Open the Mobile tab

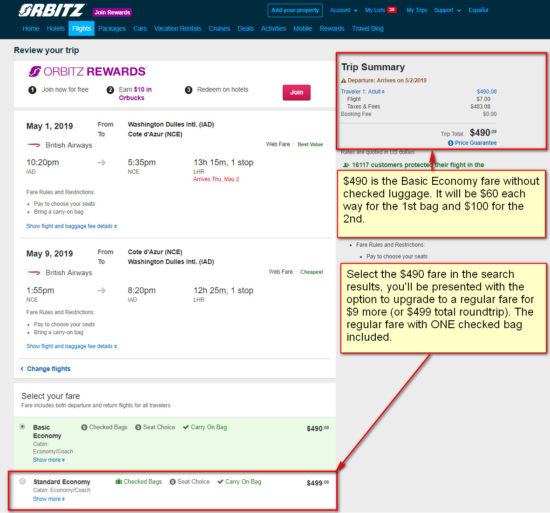[303, 28]
